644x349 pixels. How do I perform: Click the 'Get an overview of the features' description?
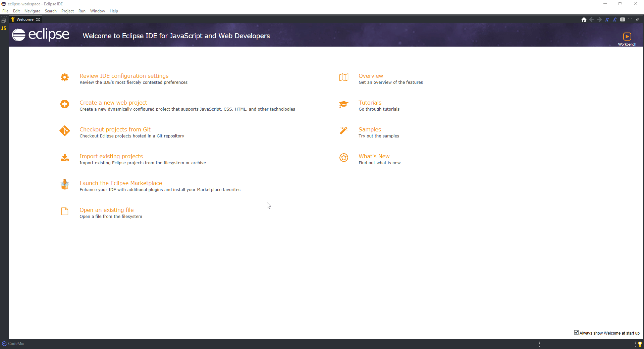tap(391, 82)
